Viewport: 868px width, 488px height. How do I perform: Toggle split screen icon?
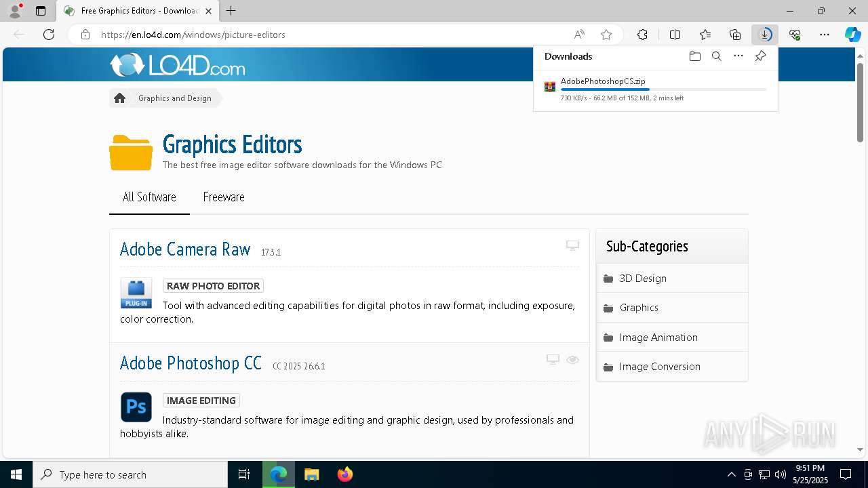675,35
